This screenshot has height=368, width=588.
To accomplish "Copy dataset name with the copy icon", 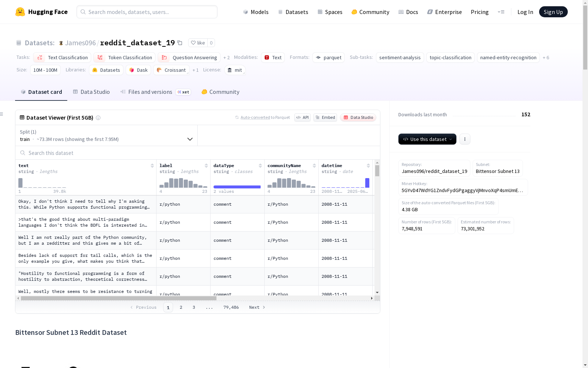I will [180, 43].
